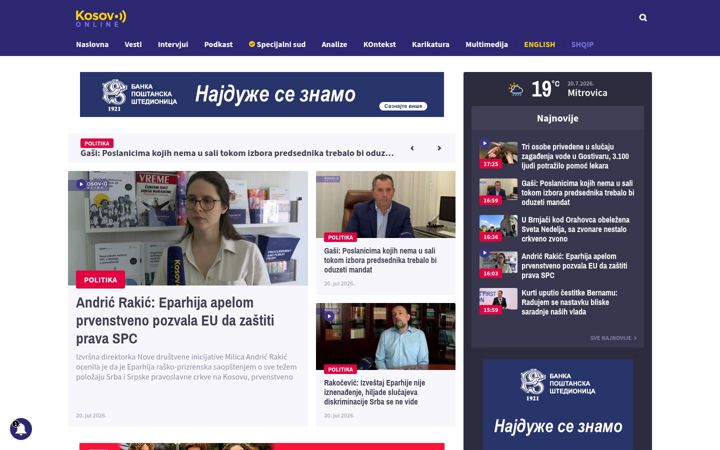Click sidebar Banka Poštanska štedionica ad
This screenshot has height=450, width=720.
click(558, 405)
